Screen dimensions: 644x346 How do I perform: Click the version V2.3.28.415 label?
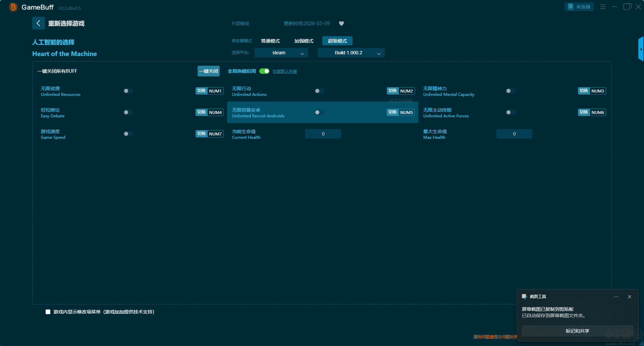point(70,8)
